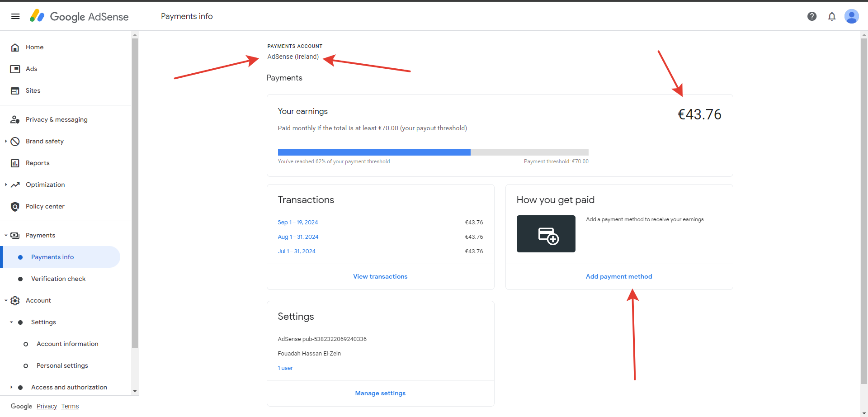The height and width of the screenshot is (417, 868).
Task: Collapse the Account section arrow
Action: pyautogui.click(x=6, y=300)
